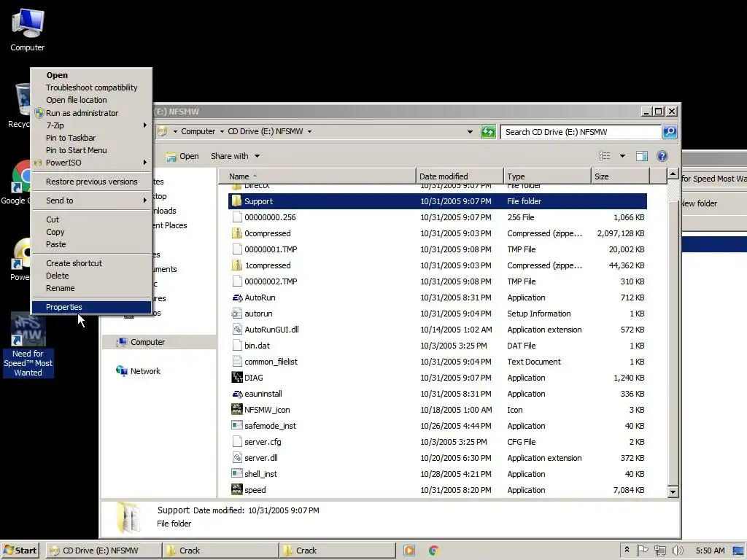The height and width of the screenshot is (560, 747).
Task: Open dropdown after Computer in address bar
Action: click(222, 131)
